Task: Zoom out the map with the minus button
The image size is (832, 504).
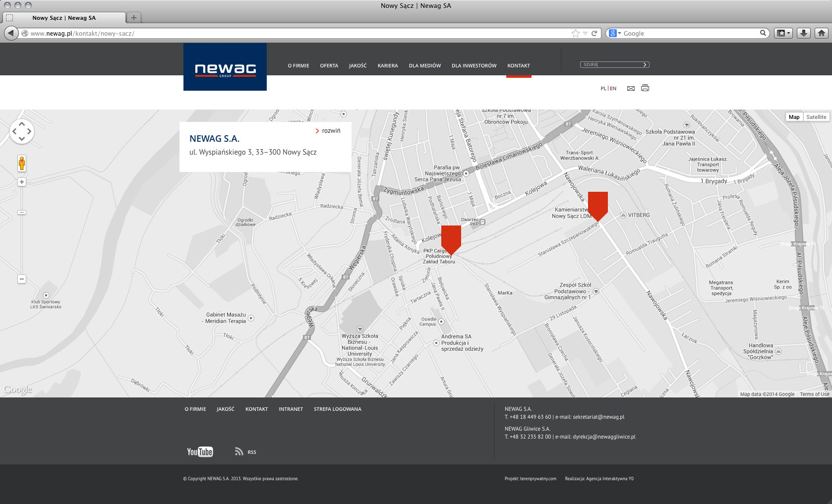Action: (x=22, y=279)
